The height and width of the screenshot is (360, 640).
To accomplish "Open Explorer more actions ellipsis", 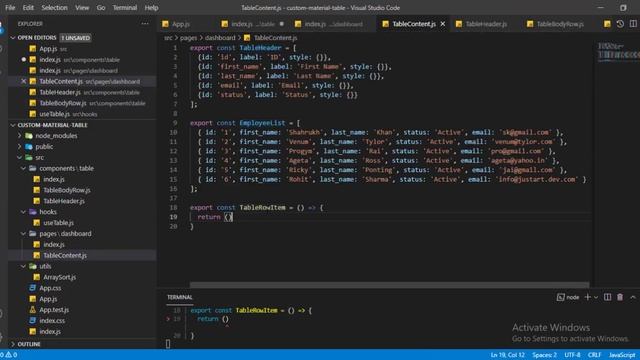I will tap(145, 24).
